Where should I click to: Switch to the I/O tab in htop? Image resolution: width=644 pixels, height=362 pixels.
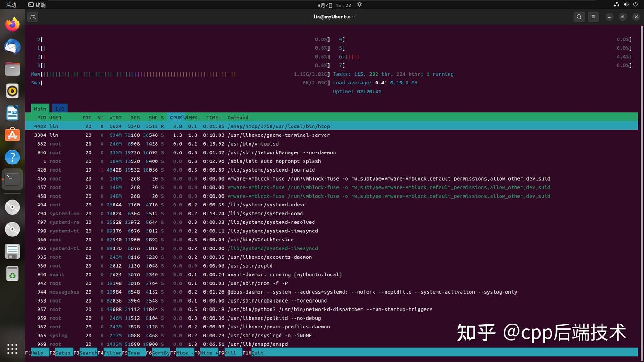click(x=59, y=109)
